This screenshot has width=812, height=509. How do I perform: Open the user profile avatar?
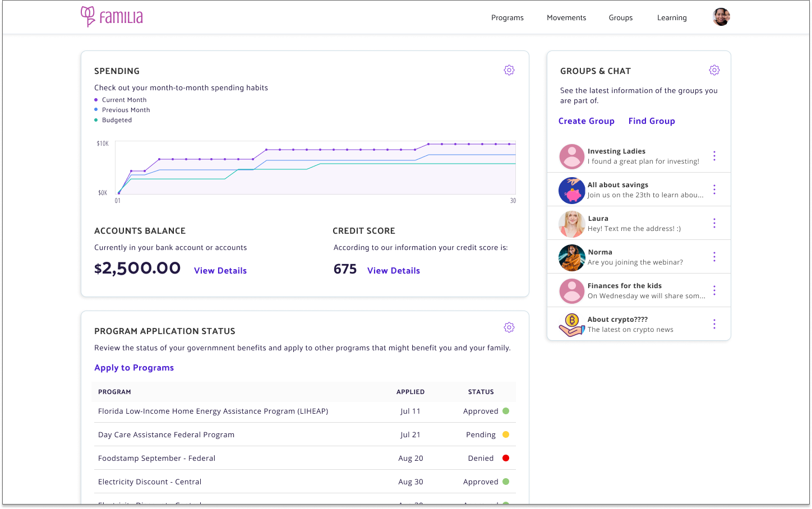pos(721,17)
